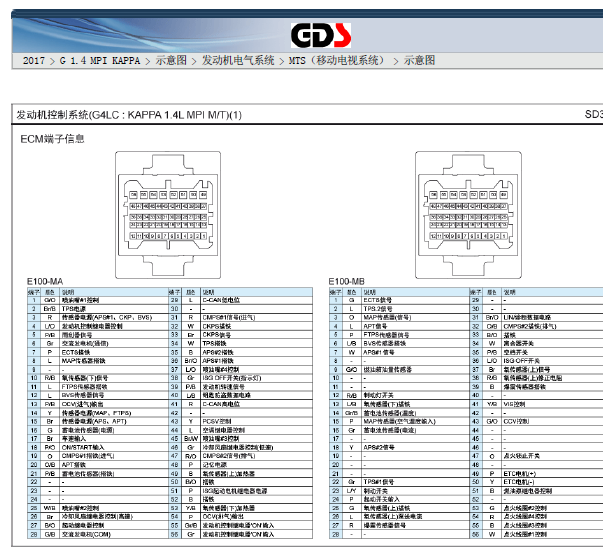Select CMPS#2搭铁(排气) cell in E100-MB
This screenshot has width=603, height=557.
click(552, 326)
